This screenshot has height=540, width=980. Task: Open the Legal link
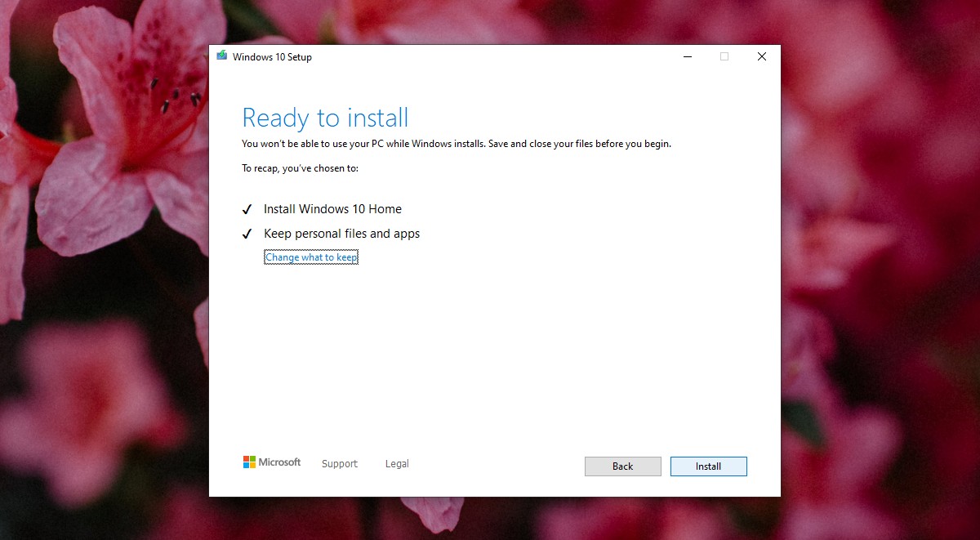click(x=397, y=463)
